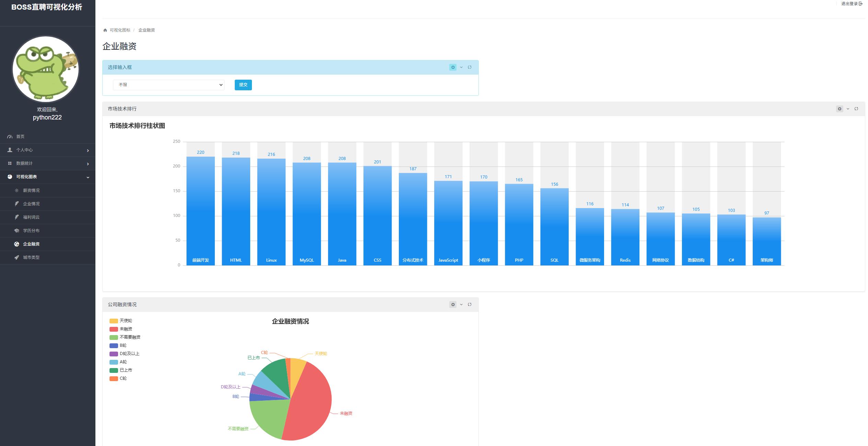Click home icon in breadcrumb
This screenshot has width=868, height=446.
click(105, 30)
